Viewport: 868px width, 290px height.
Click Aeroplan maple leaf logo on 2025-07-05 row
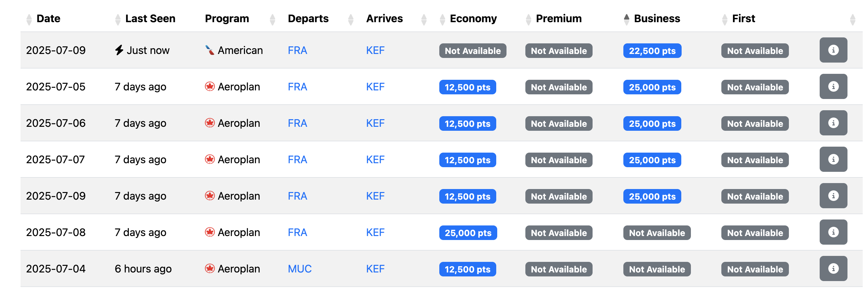pyautogui.click(x=210, y=86)
